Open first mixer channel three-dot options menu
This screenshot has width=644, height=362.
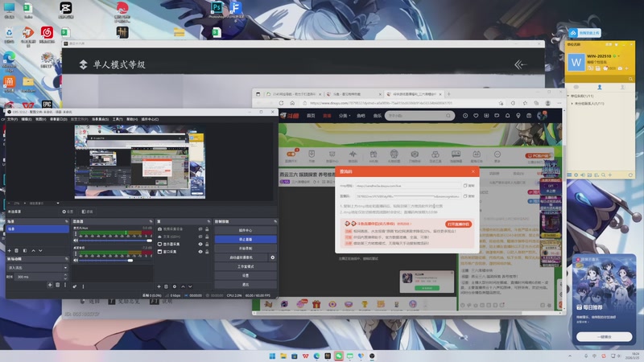coord(75,234)
